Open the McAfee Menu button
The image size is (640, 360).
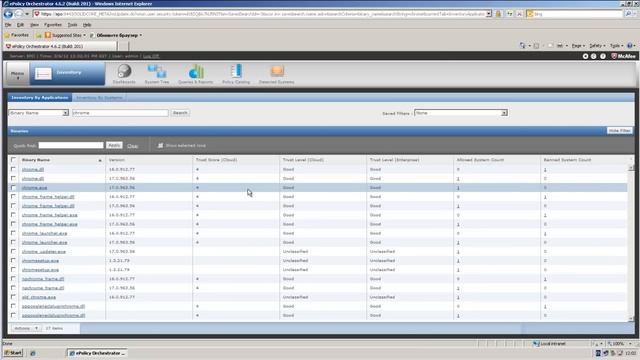pyautogui.click(x=18, y=74)
